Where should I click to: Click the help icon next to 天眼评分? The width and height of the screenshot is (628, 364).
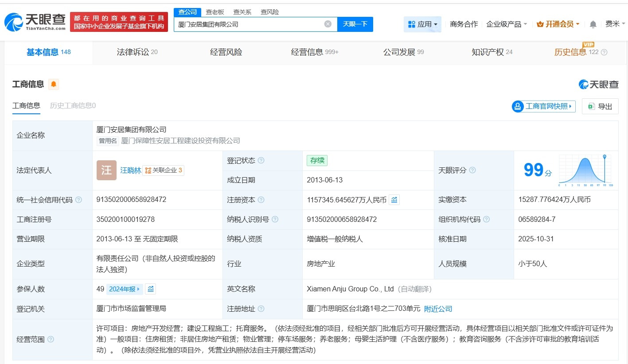[x=472, y=170]
